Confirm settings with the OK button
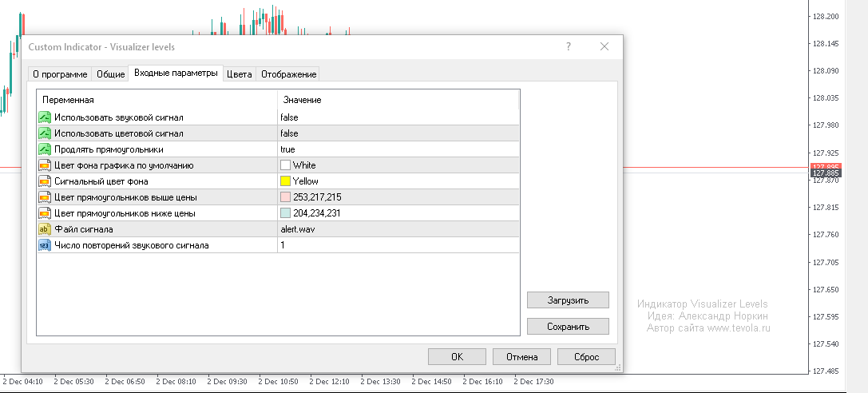 tap(457, 357)
